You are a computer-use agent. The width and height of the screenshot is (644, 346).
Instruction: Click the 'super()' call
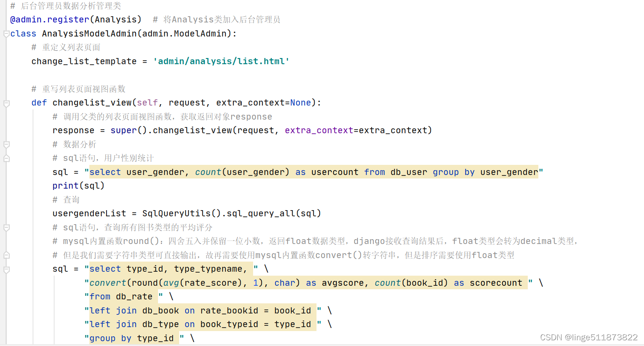(129, 131)
